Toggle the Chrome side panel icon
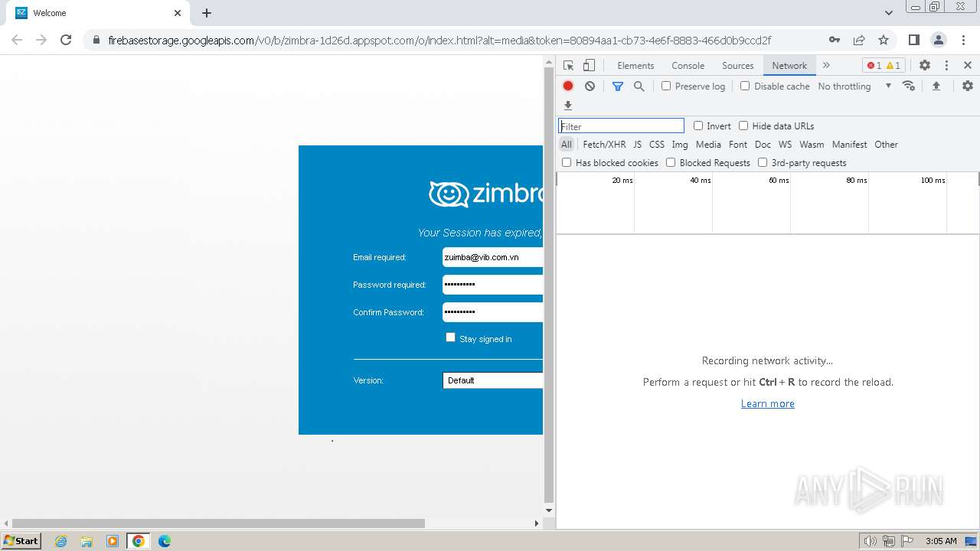980x551 pixels. point(913,40)
